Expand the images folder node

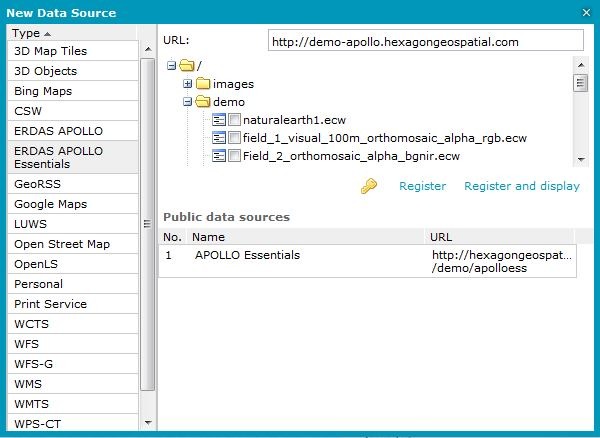coord(188,83)
